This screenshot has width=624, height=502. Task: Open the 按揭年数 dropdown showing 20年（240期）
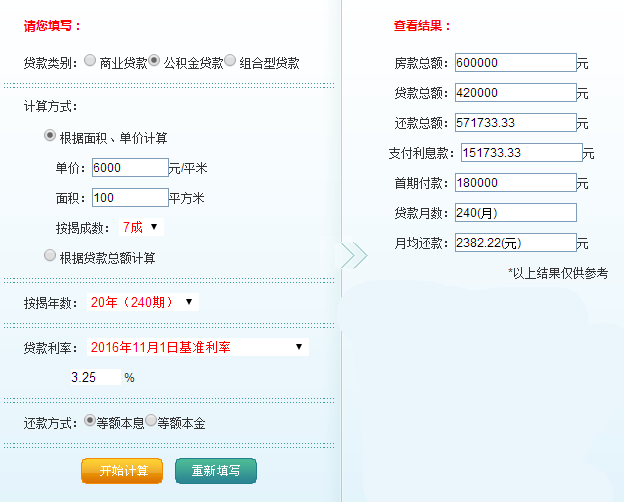143,302
